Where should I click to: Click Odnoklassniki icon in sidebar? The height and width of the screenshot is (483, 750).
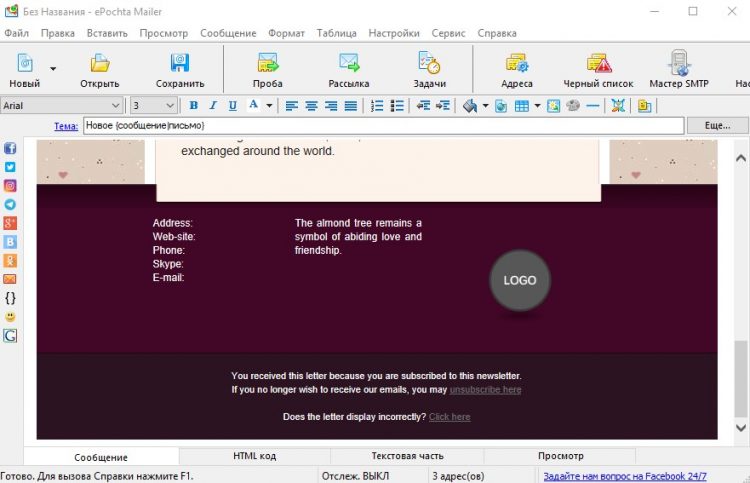(x=10, y=260)
